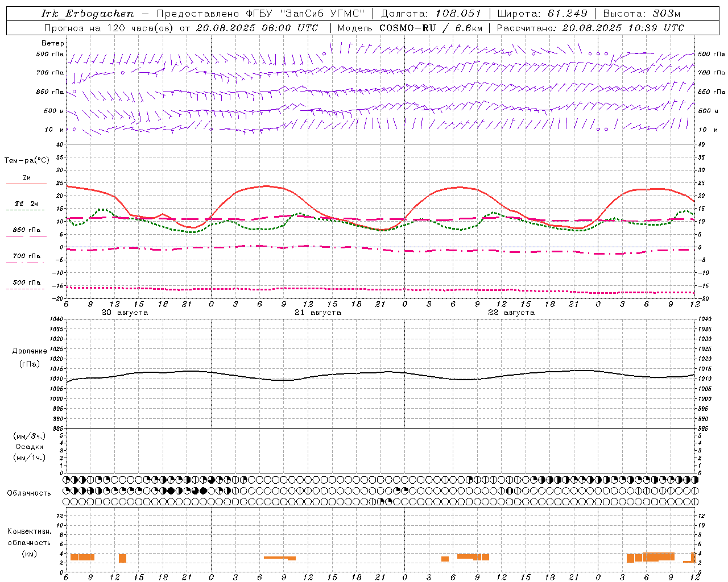Click the "20 августа" date label

pyautogui.click(x=125, y=313)
